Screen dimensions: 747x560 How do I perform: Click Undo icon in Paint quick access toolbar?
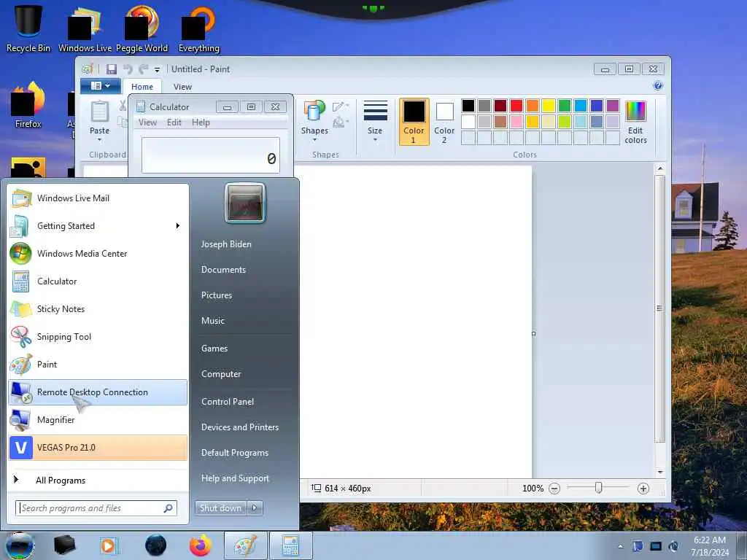(x=128, y=69)
